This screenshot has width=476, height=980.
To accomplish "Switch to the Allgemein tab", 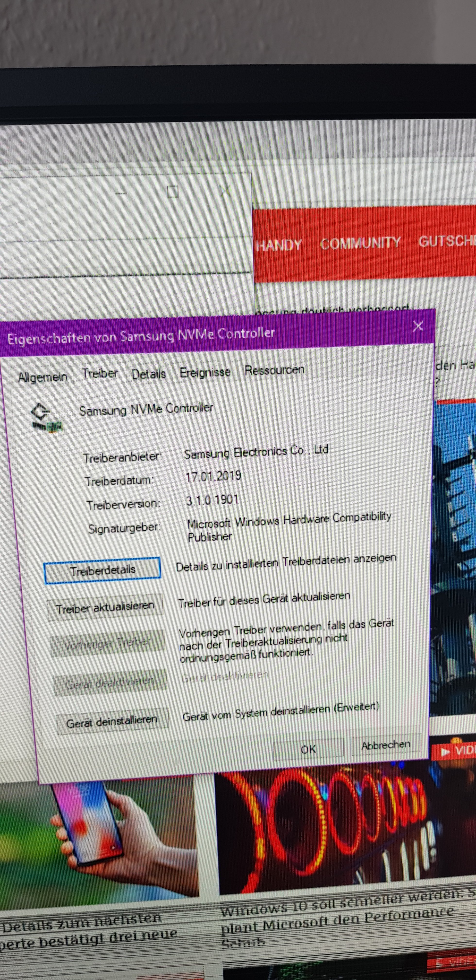I will tap(42, 377).
